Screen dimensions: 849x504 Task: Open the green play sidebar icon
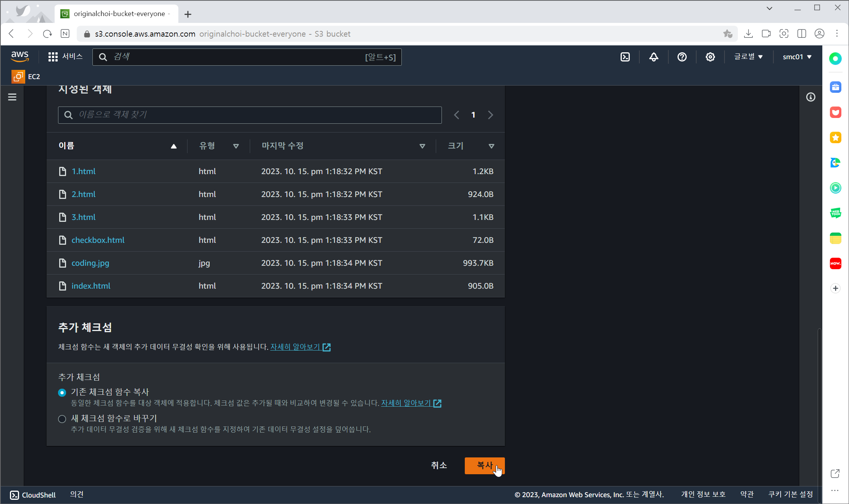click(x=836, y=188)
